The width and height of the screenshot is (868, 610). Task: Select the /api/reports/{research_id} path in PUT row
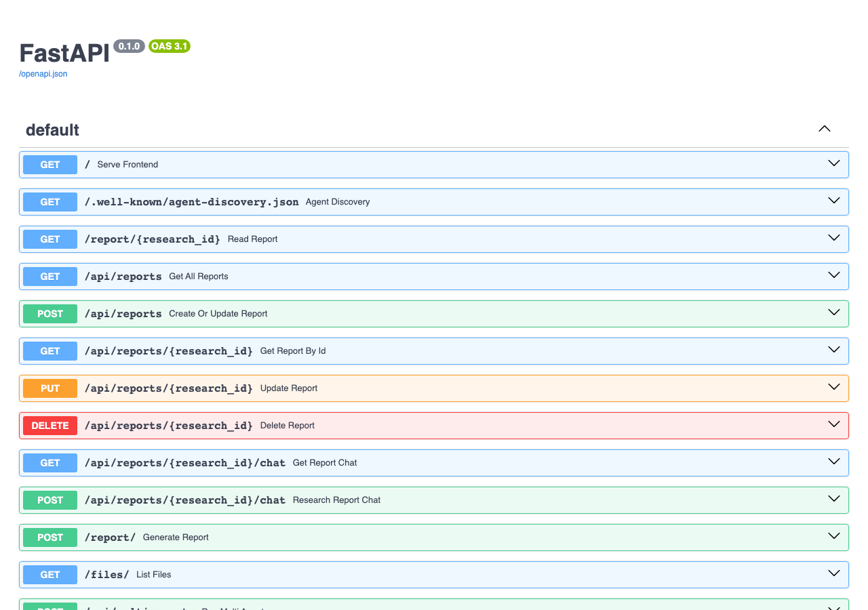[x=168, y=388]
